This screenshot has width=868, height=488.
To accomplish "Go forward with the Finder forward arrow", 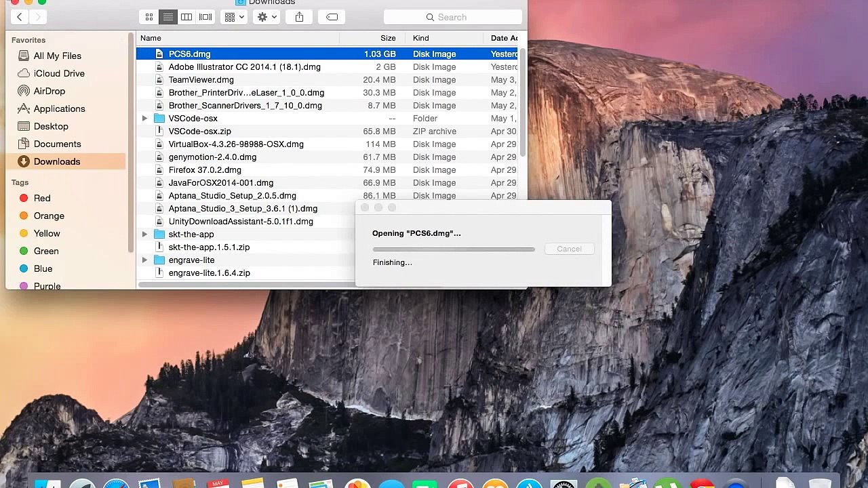I will click(39, 17).
